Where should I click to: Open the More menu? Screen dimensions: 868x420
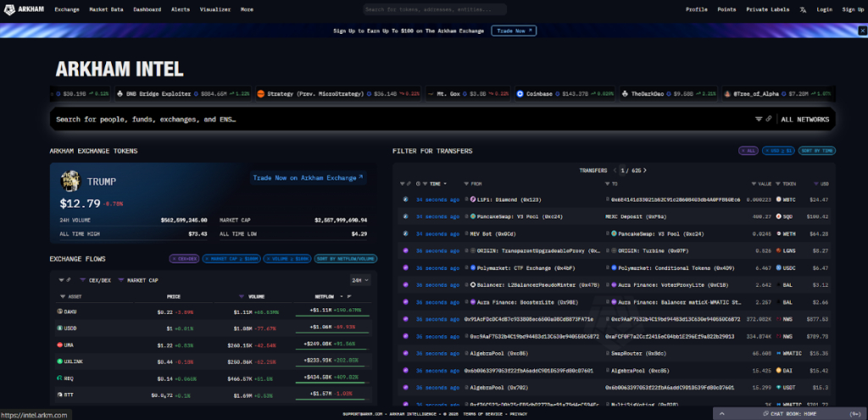tap(247, 9)
